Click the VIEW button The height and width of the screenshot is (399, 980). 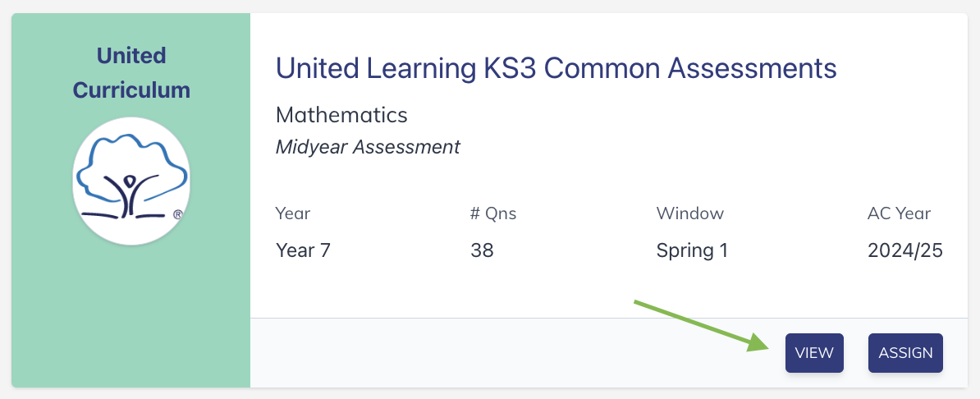pos(814,353)
